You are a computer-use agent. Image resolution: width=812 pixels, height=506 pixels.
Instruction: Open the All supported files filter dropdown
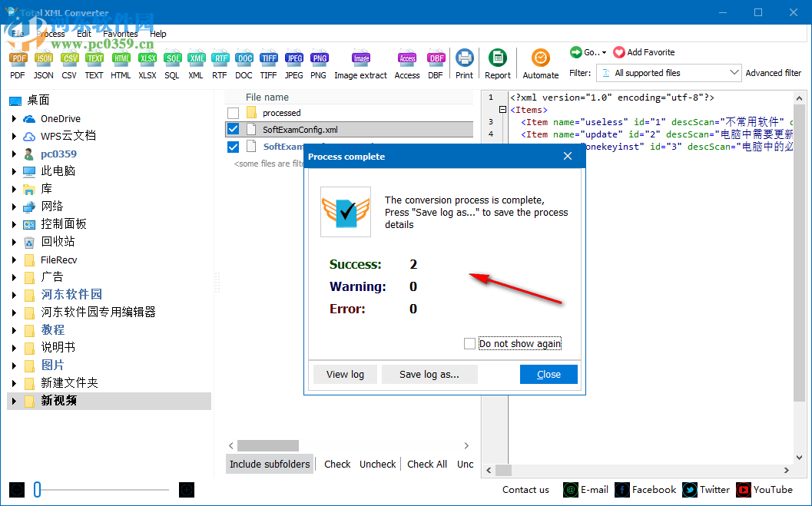click(734, 72)
